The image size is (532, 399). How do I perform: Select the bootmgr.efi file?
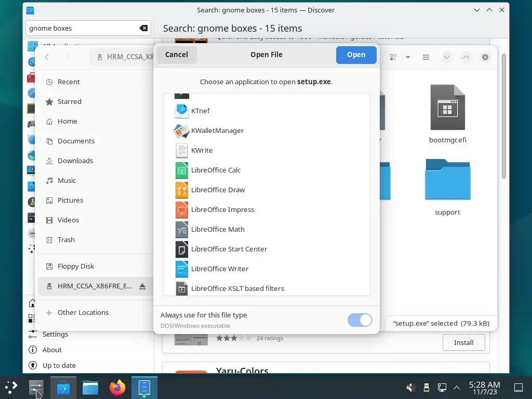[x=447, y=114]
